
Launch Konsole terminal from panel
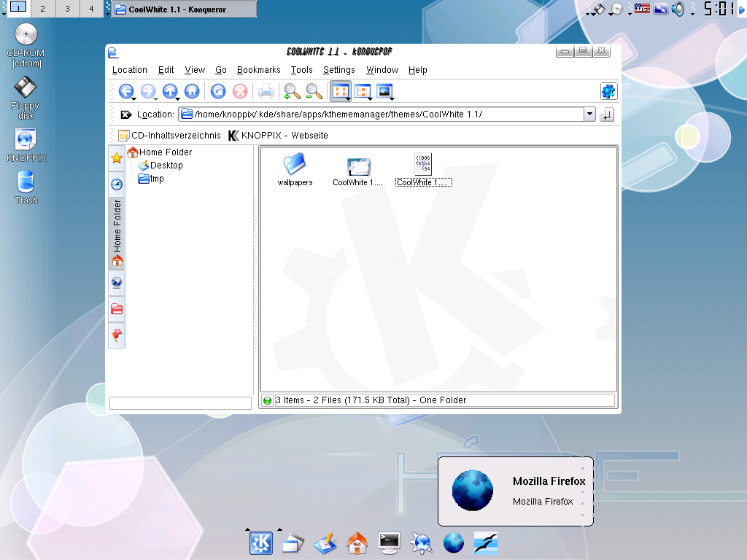(390, 542)
